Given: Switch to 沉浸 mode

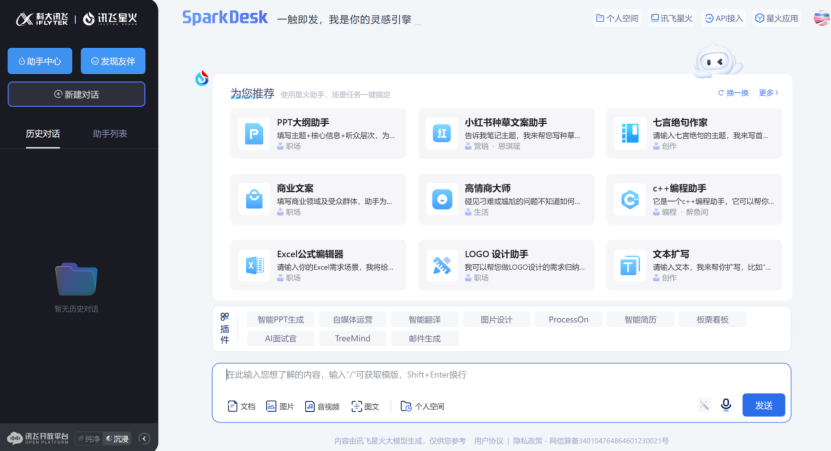Looking at the screenshot, I should pyautogui.click(x=117, y=439).
